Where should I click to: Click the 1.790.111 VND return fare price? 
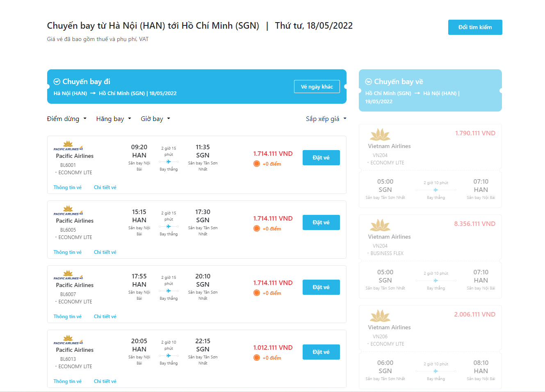pyautogui.click(x=475, y=133)
